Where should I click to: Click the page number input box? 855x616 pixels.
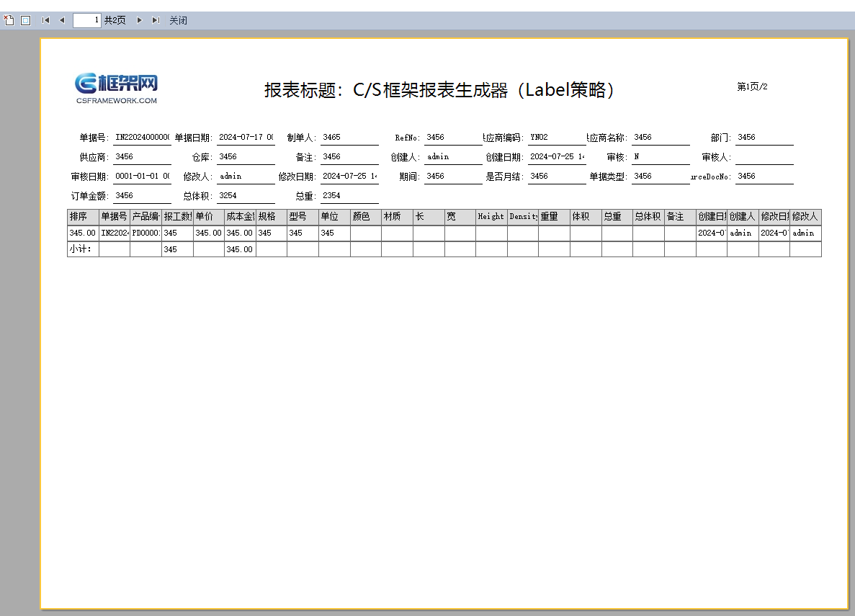pos(87,20)
